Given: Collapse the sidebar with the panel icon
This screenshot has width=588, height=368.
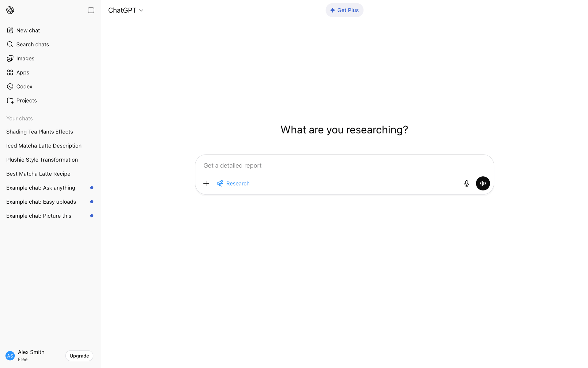Looking at the screenshot, I should (91, 10).
